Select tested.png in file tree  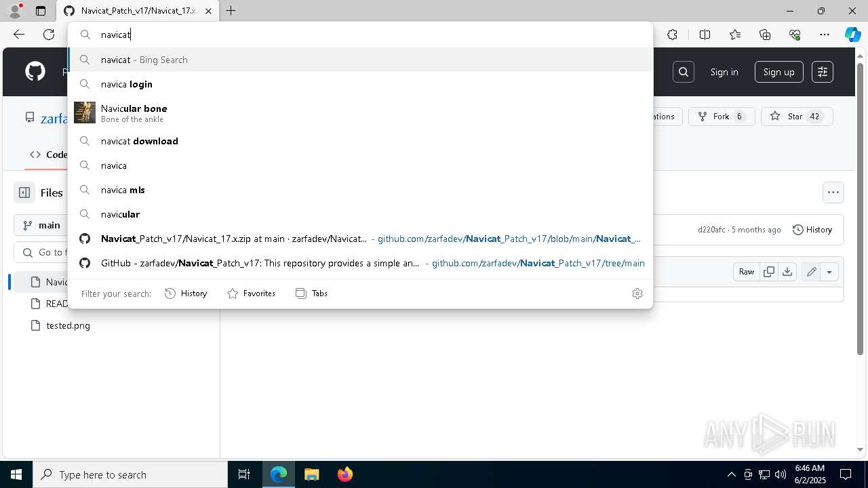68,325
